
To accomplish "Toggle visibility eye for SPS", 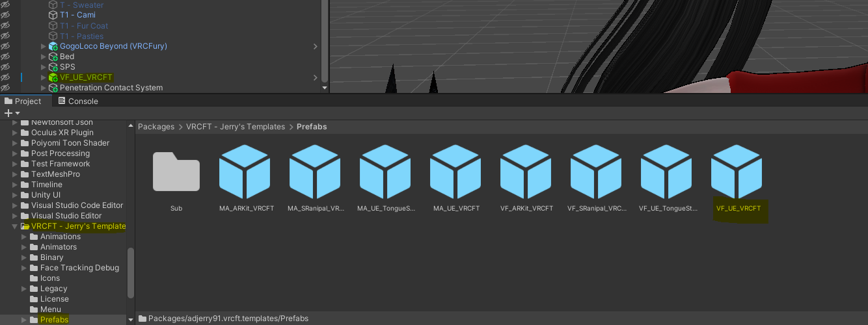I will 5,67.
